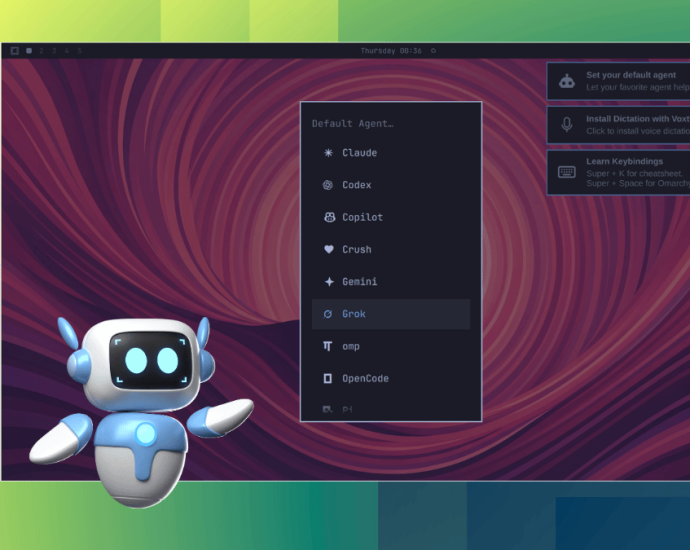Click the Copilot face icon
Screen dimensions: 690x550
point(329,217)
